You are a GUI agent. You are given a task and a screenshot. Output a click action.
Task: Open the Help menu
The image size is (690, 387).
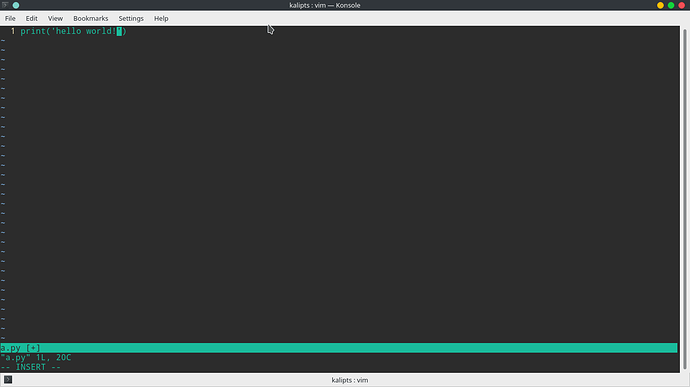(161, 18)
